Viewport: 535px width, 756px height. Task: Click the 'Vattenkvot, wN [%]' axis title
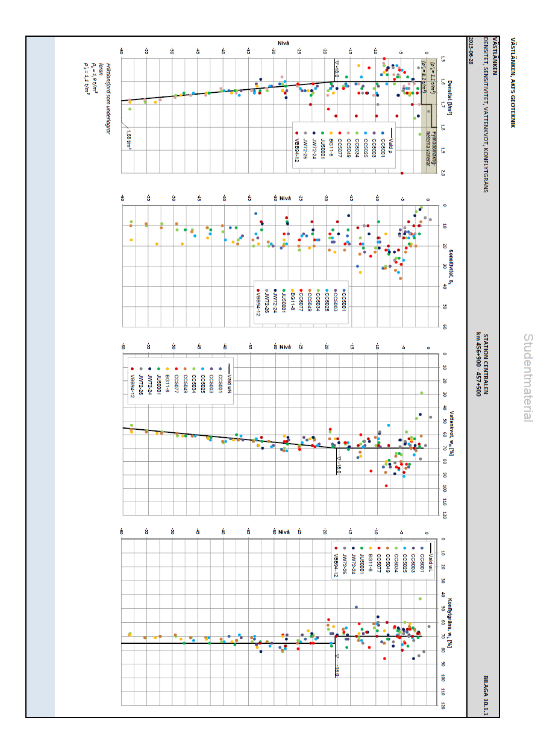click(451, 434)
